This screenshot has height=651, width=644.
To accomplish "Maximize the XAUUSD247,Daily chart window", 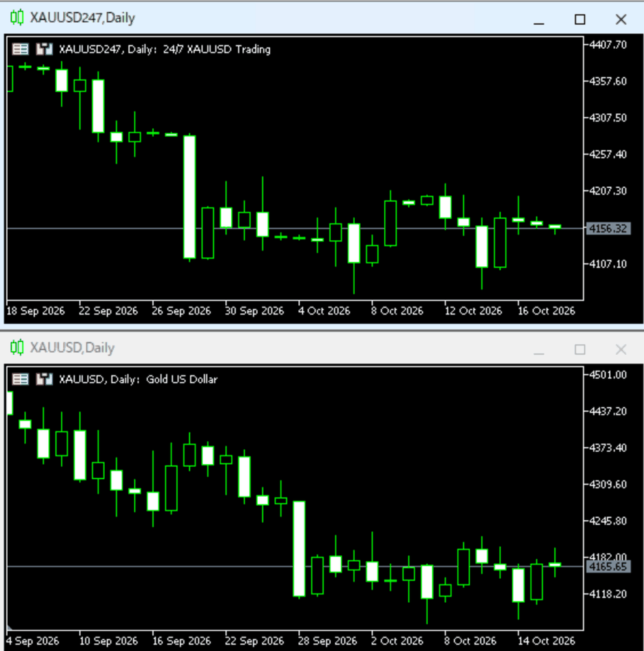I will tap(580, 20).
